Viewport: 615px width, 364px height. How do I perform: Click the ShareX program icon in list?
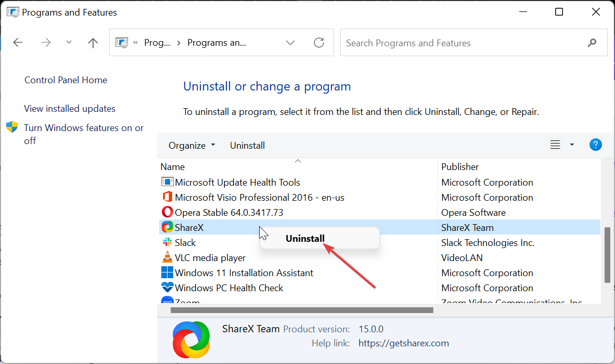pos(167,227)
